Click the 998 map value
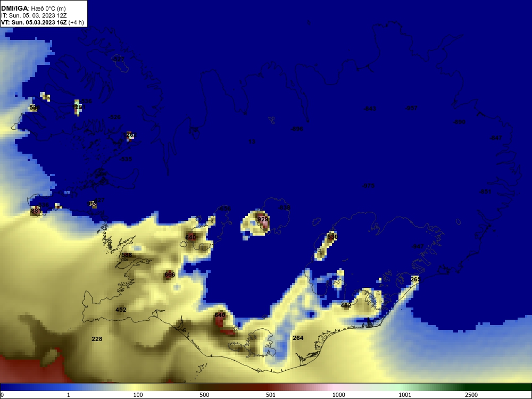The image size is (532, 399). (x=92, y=204)
